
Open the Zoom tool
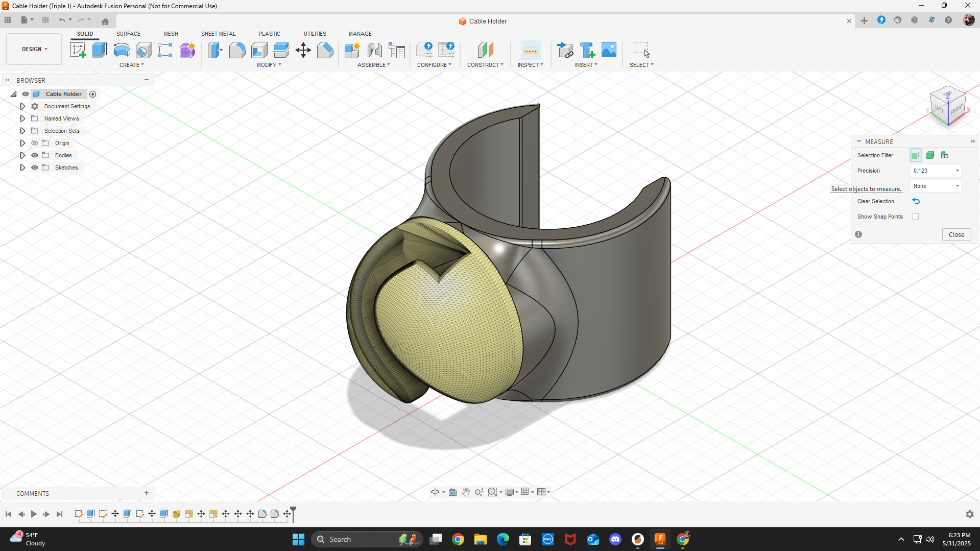(479, 492)
